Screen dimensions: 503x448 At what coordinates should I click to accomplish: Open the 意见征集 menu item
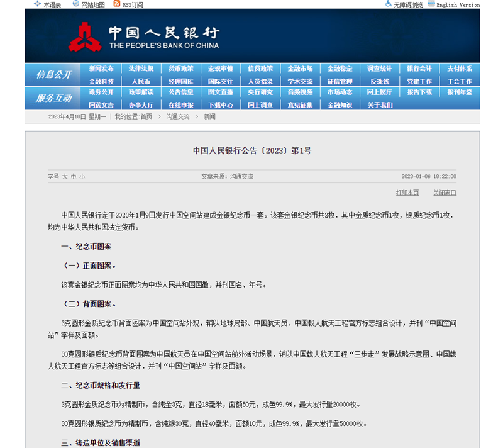tap(300, 105)
